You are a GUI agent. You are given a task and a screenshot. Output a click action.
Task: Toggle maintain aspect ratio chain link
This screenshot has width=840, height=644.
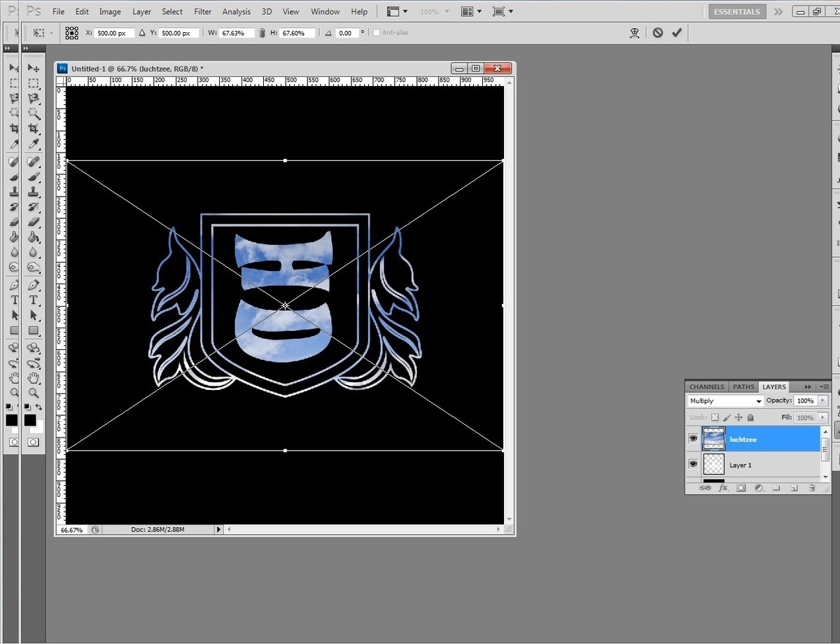coord(262,33)
